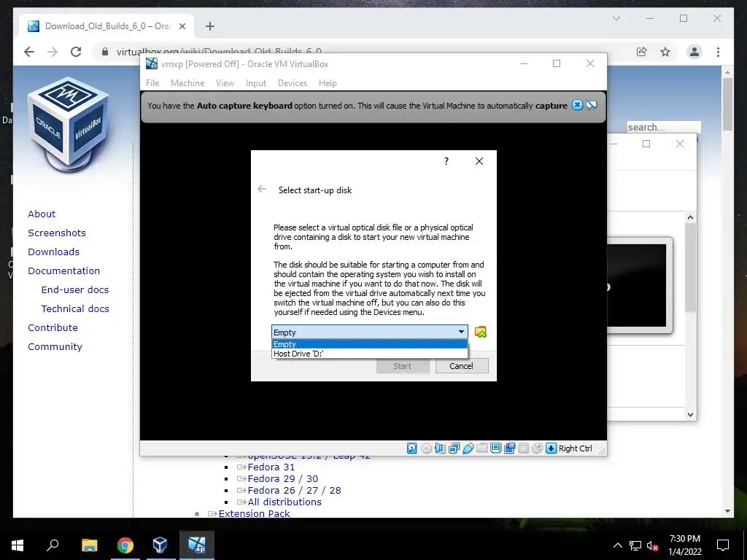Go to the Downloads page link
This screenshot has height=560, width=747.
[x=53, y=252]
